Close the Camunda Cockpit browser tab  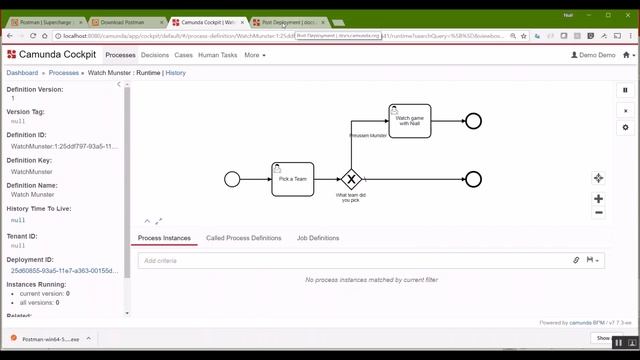(x=242, y=22)
